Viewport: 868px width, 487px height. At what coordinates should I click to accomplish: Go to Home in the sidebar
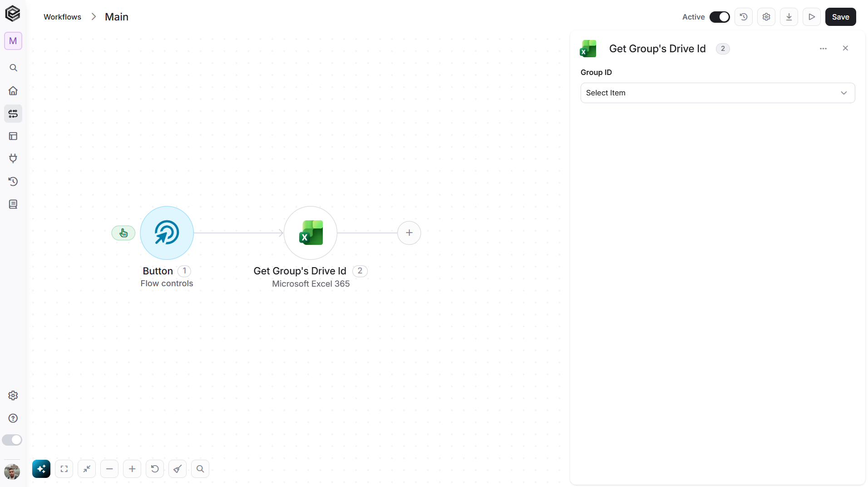coord(13,90)
